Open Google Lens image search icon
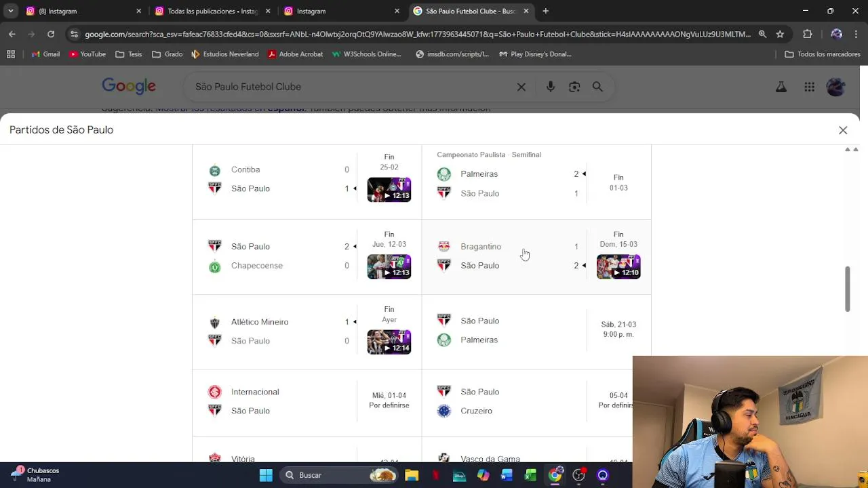The height and width of the screenshot is (488, 868). click(574, 87)
